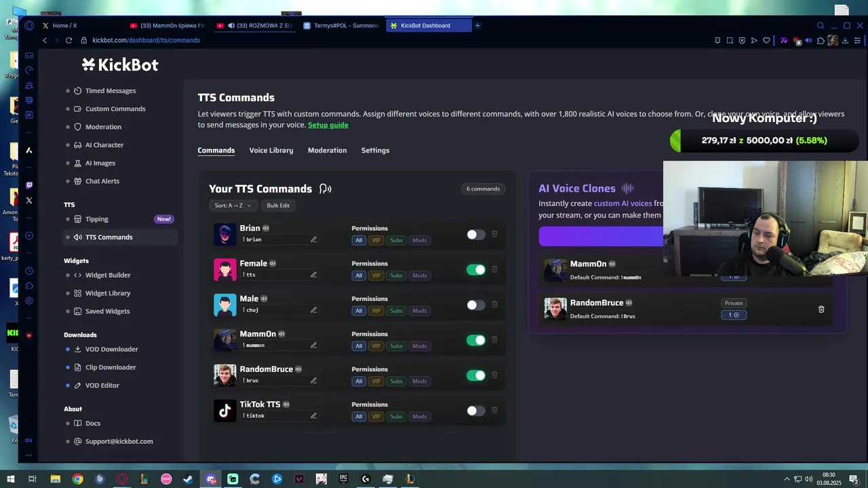Open AI Character in the sidebar
868x488 pixels.
104,145
